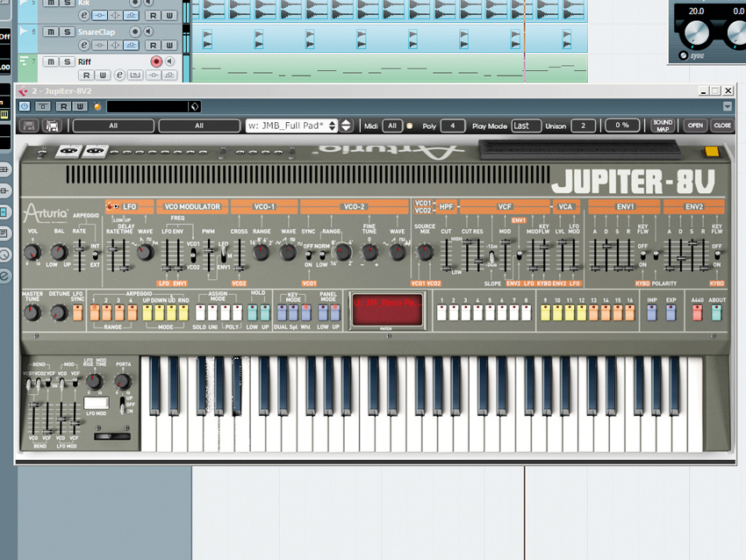
Task: Open the Poly voices value 4
Action: pos(453,126)
